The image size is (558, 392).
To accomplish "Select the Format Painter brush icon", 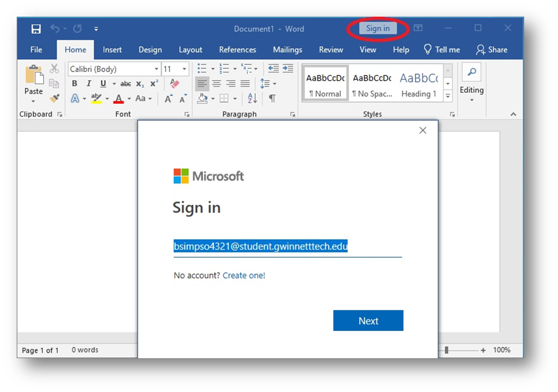I will tap(54, 98).
